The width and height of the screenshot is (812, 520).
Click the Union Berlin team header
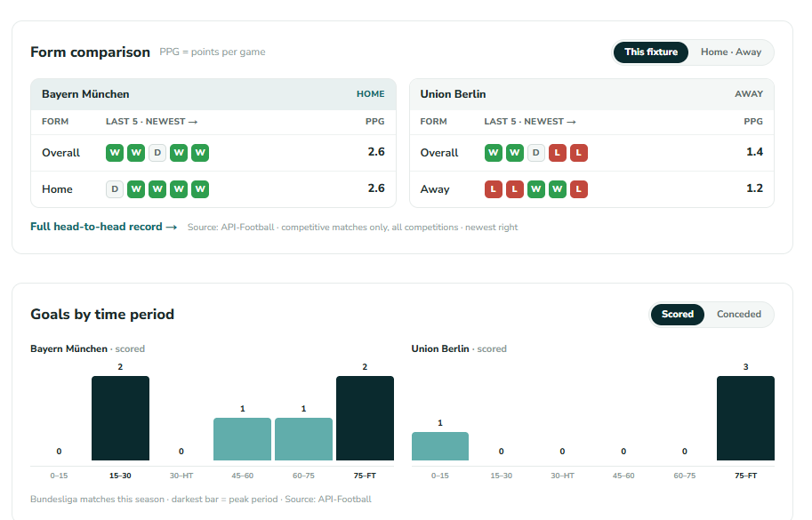(x=591, y=94)
